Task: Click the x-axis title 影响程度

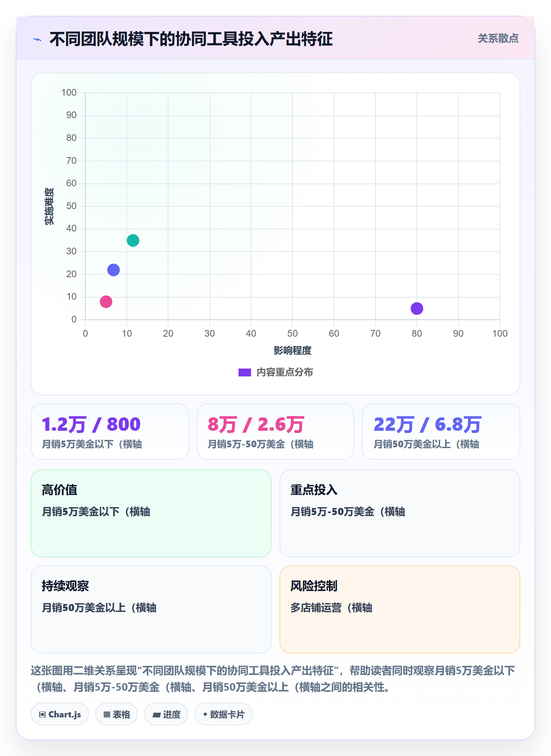Action: (x=292, y=350)
